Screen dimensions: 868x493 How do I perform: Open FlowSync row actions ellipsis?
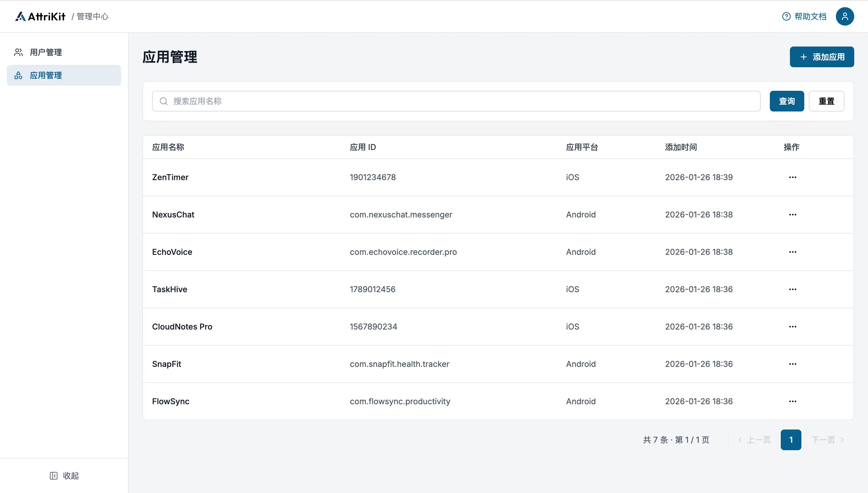click(793, 401)
